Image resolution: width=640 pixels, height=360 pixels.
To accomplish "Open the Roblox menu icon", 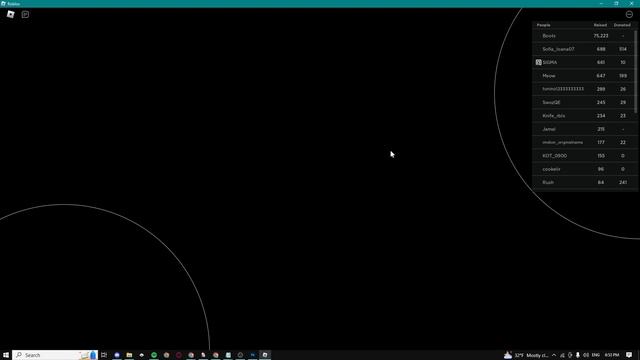I will 11,15.
